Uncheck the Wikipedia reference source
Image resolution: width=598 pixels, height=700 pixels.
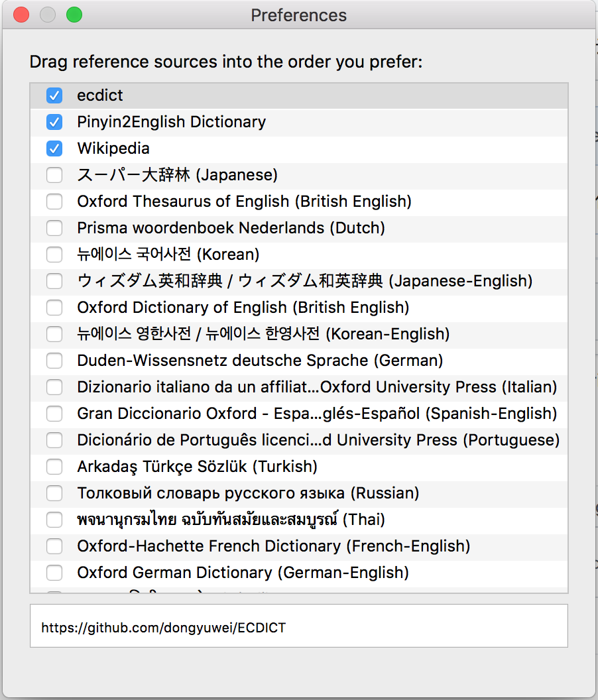coord(54,148)
